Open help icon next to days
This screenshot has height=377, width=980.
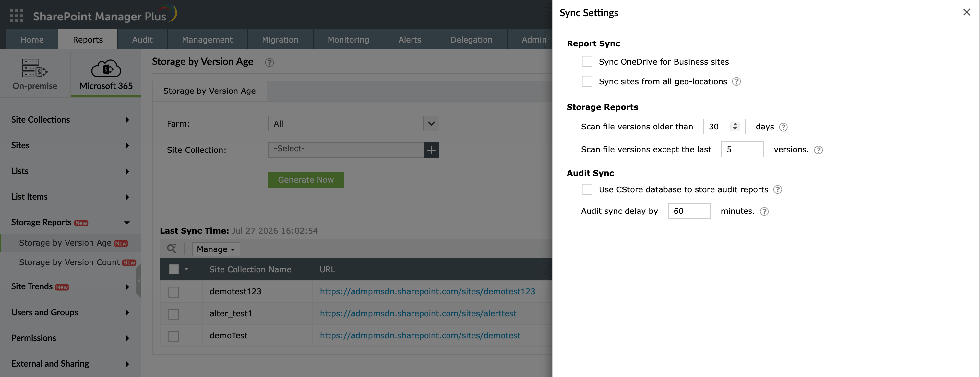(783, 127)
